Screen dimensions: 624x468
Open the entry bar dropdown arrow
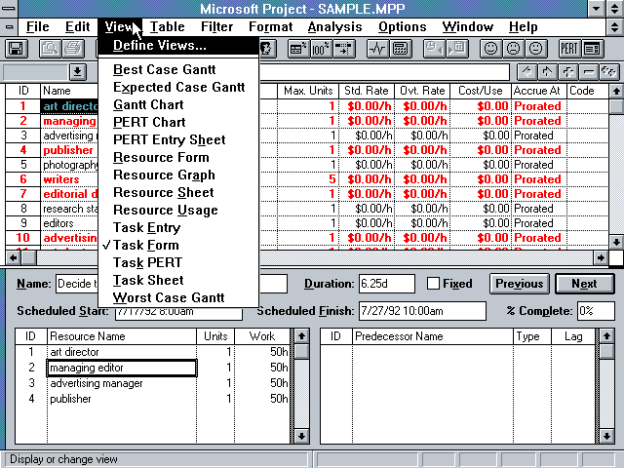pyautogui.click(x=77, y=72)
